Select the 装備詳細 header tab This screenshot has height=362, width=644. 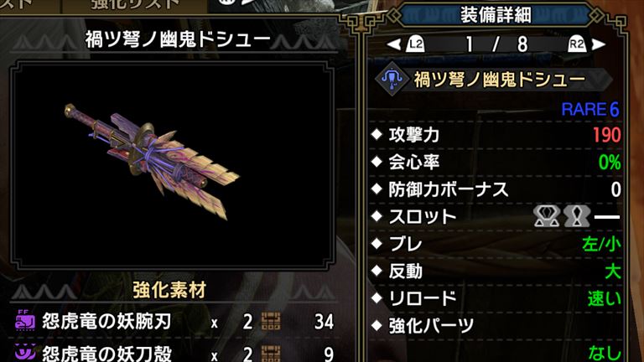tap(496, 15)
